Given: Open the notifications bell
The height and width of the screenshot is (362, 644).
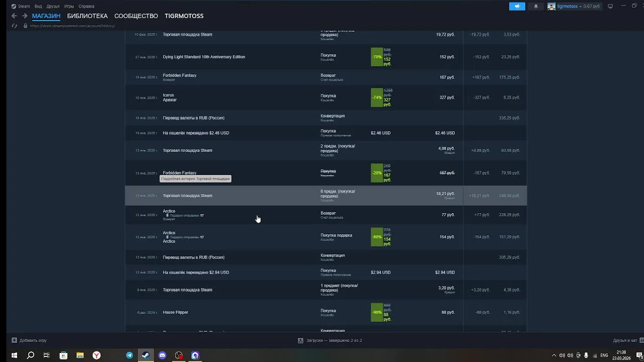Looking at the screenshot, I should tap(536, 6).
